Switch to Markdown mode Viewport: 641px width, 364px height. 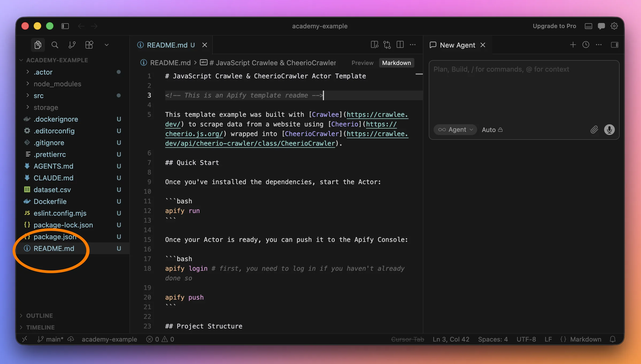point(396,63)
